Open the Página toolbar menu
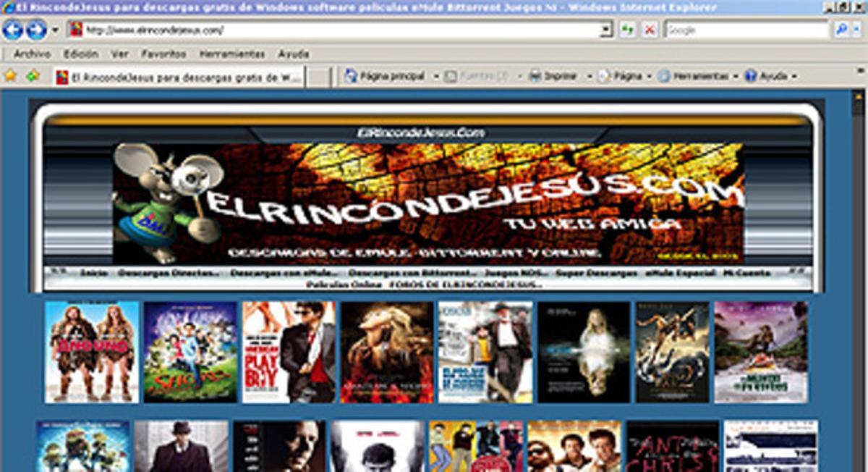Viewport: 868px width, 472px height. tap(625, 76)
